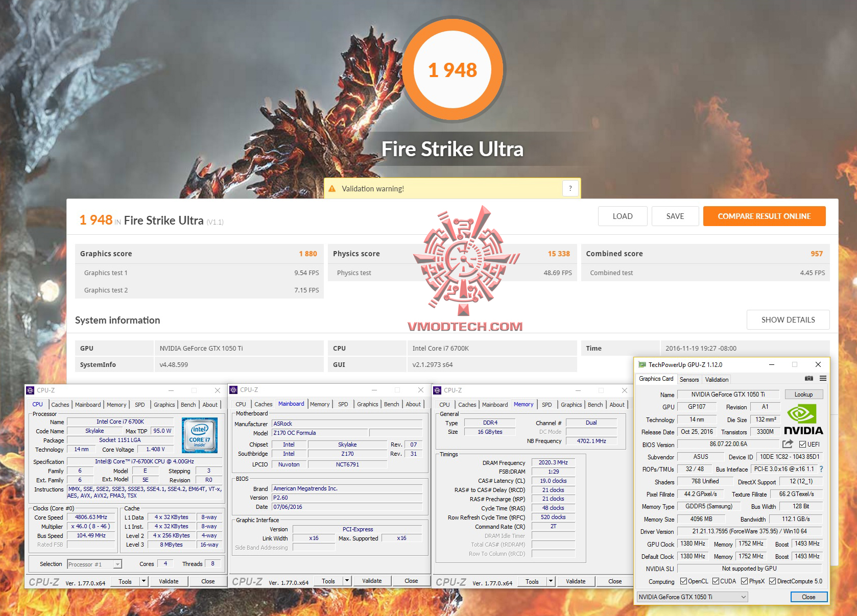Open the validation warning help question mark
The width and height of the screenshot is (857, 616).
coord(570,188)
